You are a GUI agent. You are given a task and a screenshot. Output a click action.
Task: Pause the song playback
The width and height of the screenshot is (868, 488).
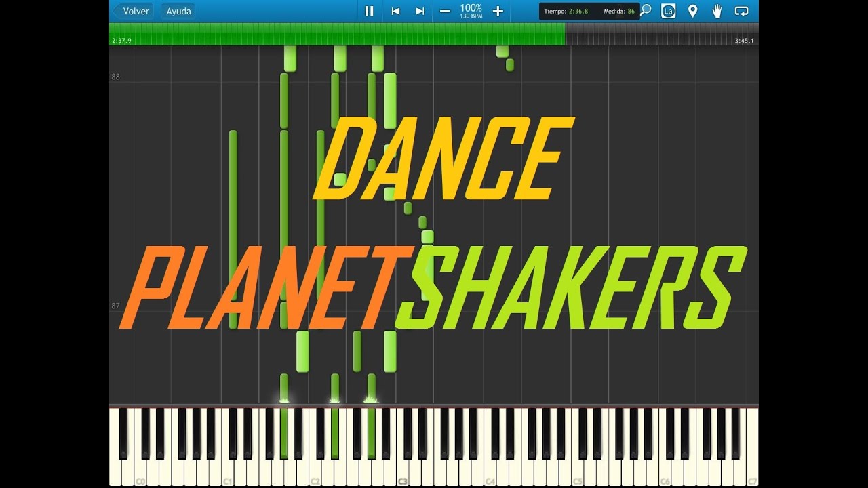click(x=369, y=11)
